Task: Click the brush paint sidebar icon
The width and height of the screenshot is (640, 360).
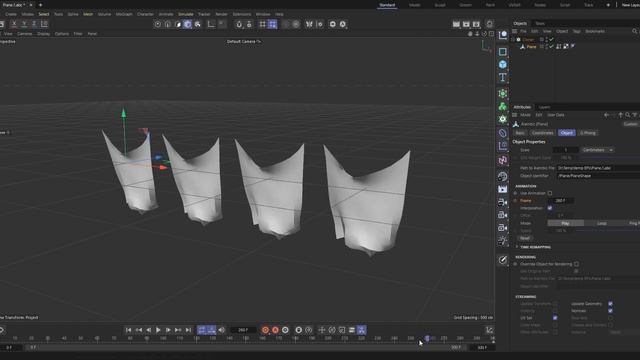Action: (x=502, y=260)
